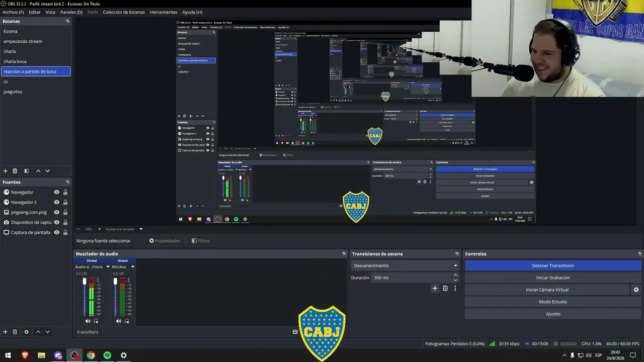The image size is (644, 362).
Task: Move scene down with Escenas down arrow
Action: 48,171
